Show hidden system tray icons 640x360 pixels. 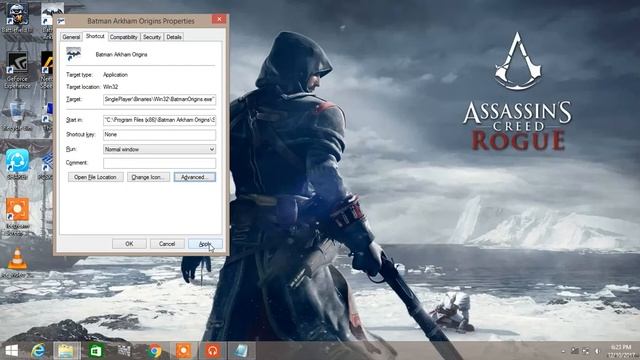click(564, 351)
